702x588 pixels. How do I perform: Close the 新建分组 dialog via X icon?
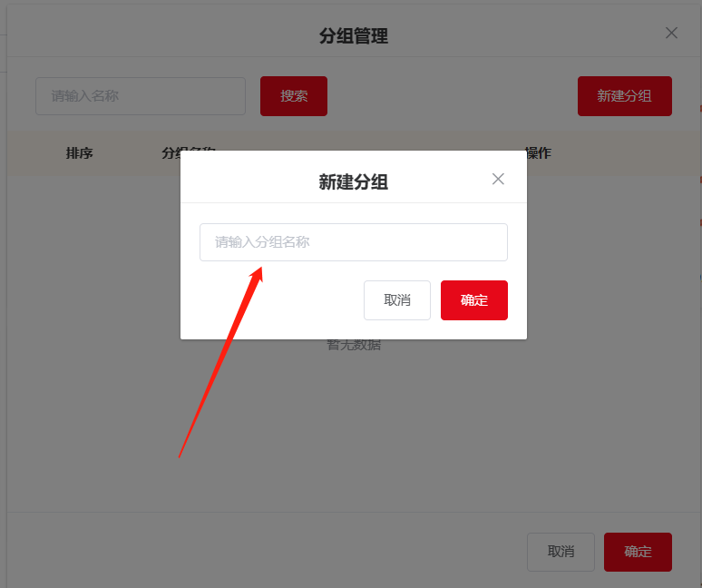(498, 179)
